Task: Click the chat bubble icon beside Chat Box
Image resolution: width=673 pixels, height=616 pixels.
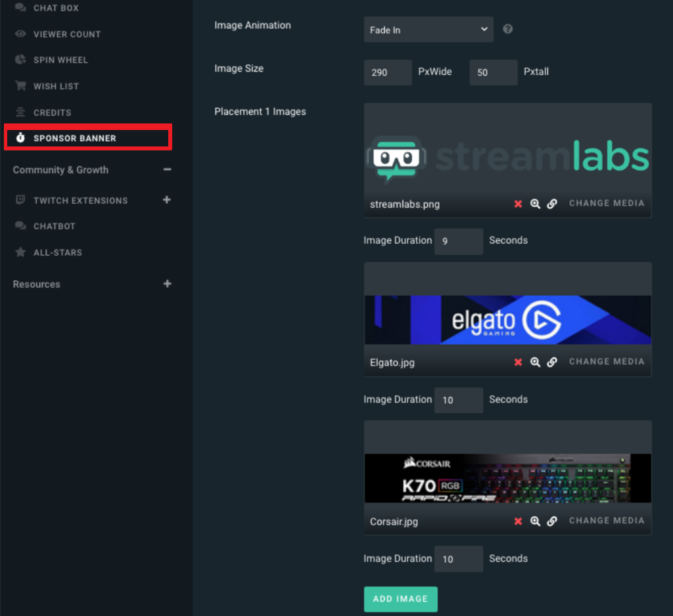Action: (20, 7)
